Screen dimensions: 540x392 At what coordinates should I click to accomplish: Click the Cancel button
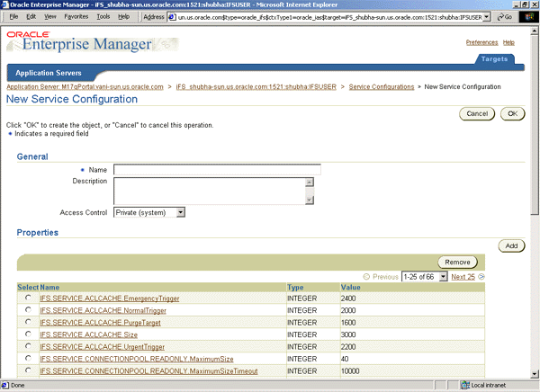[477, 114]
